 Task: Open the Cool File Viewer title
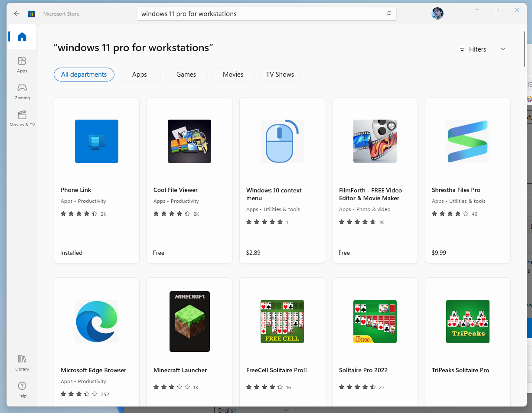point(176,190)
